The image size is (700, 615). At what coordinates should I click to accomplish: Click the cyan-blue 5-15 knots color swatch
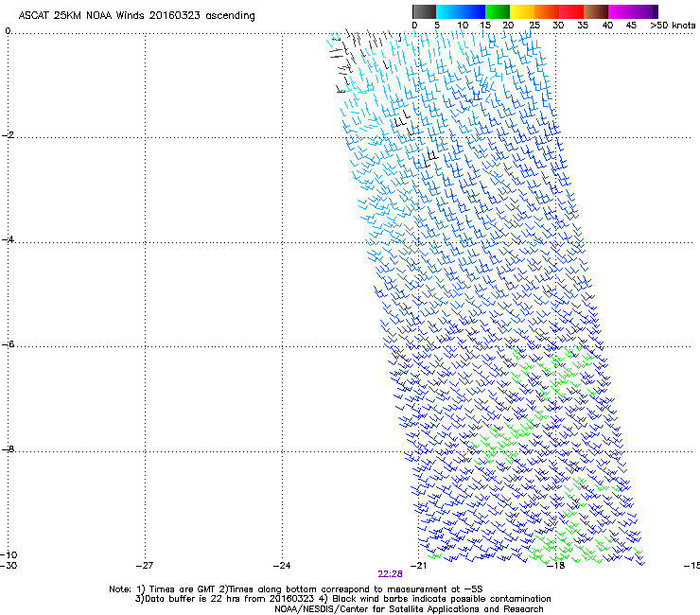[461, 11]
